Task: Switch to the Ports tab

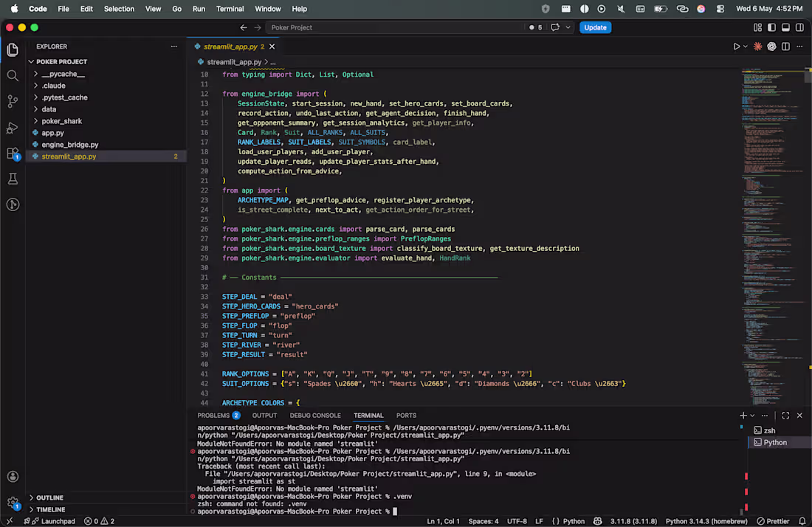Action: [406, 416]
